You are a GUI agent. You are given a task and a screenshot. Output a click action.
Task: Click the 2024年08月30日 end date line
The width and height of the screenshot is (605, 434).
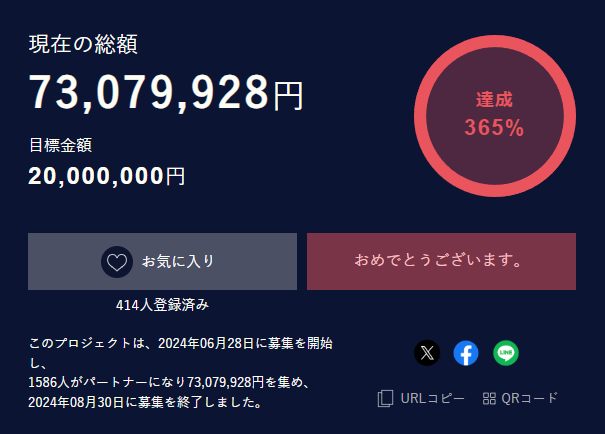146,403
